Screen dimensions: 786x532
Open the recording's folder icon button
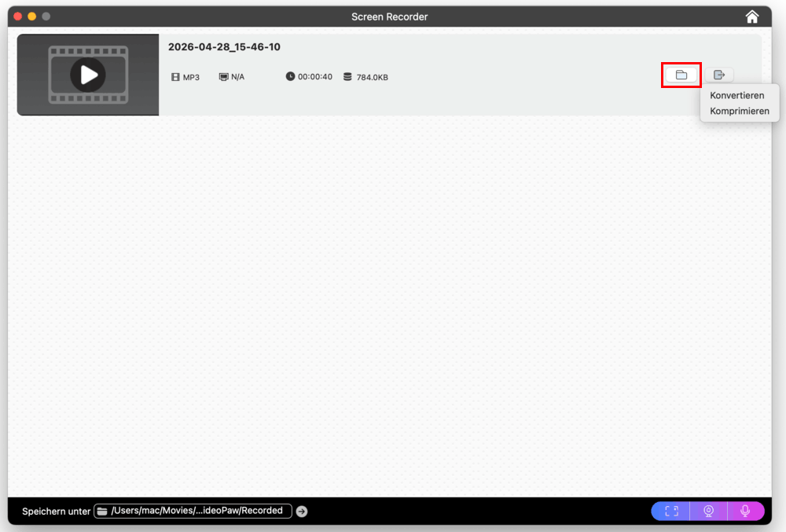[x=681, y=75]
